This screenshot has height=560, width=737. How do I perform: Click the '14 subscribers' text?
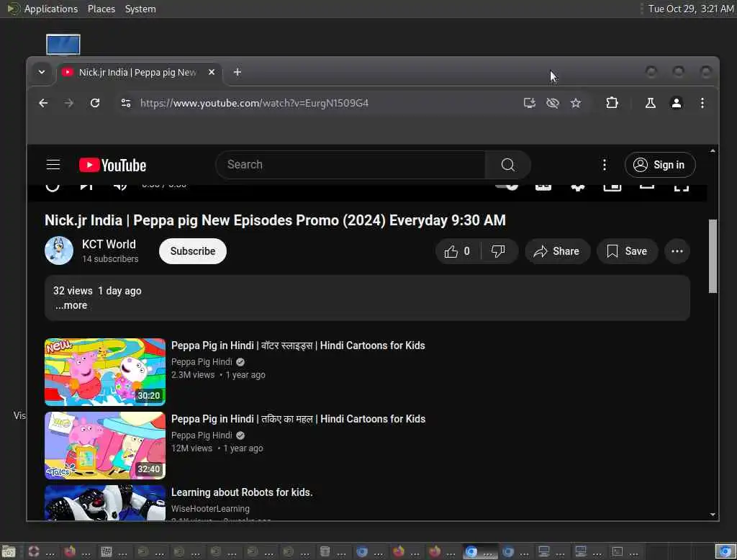click(110, 259)
